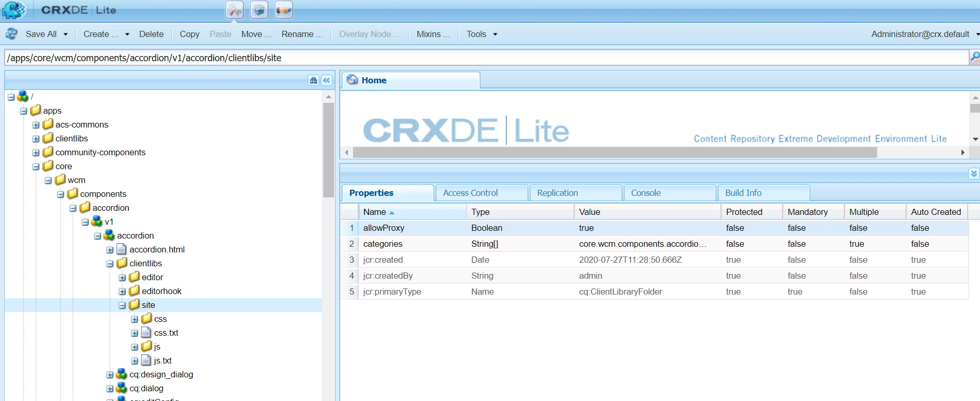Click the Home tab icon

pyautogui.click(x=352, y=80)
